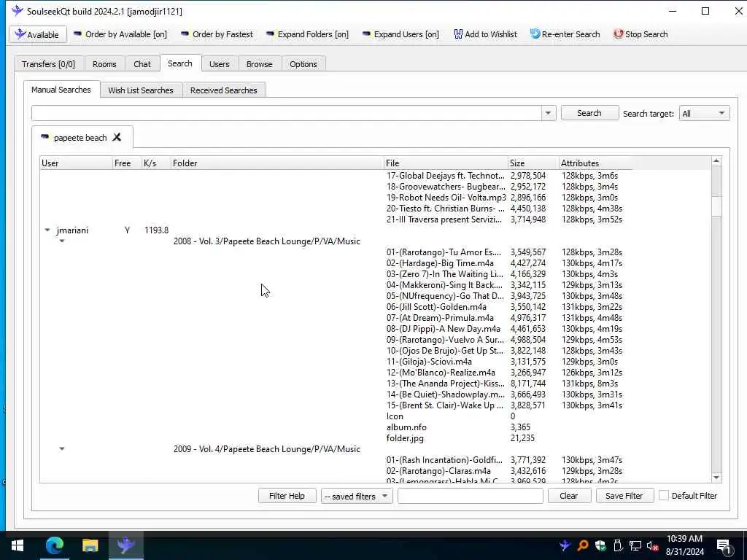
Task: Click the muted volume tray icon
Action: point(652,545)
